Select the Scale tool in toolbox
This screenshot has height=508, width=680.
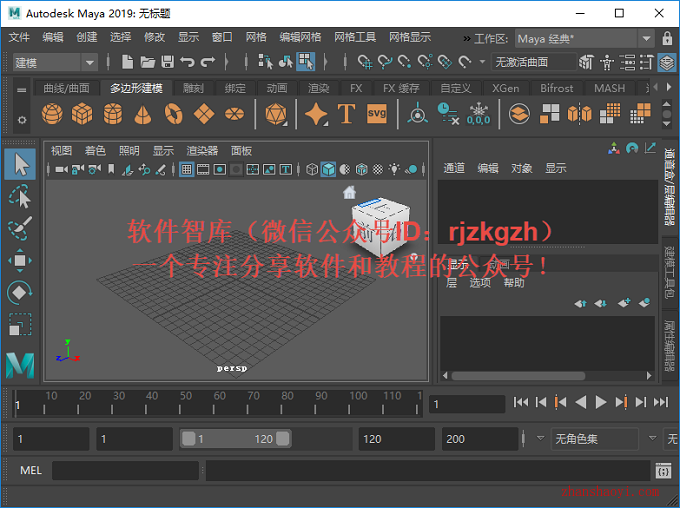20,324
